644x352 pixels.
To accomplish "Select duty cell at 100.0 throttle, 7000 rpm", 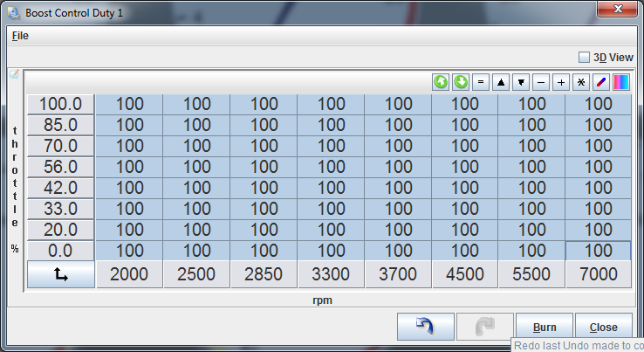I will click(599, 105).
